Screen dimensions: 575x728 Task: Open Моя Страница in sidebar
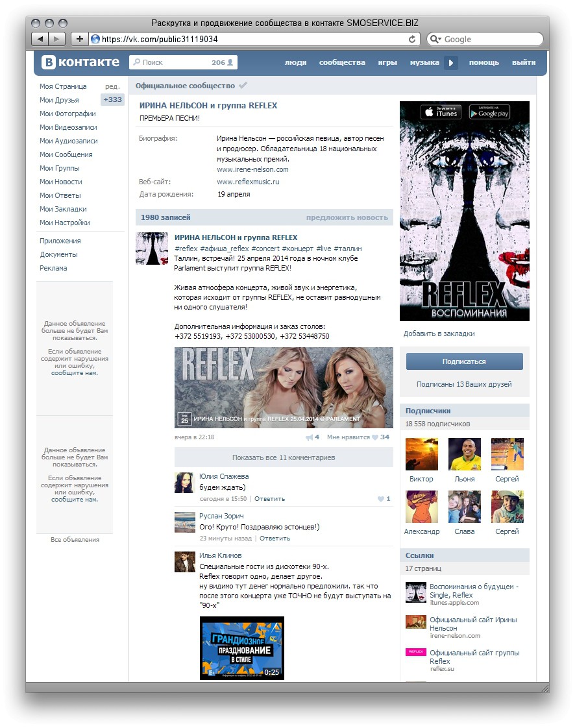(63, 86)
